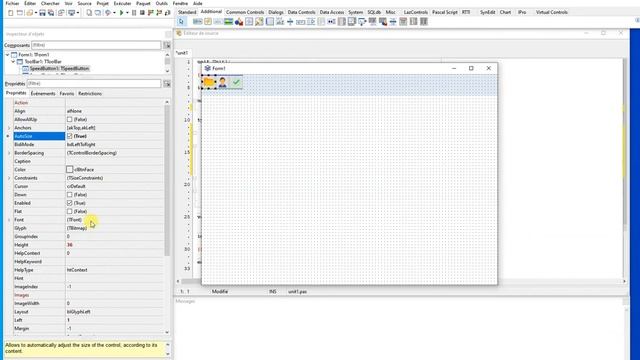
Task: Pick the TSpeedButton component icon
Action: click(208, 21)
